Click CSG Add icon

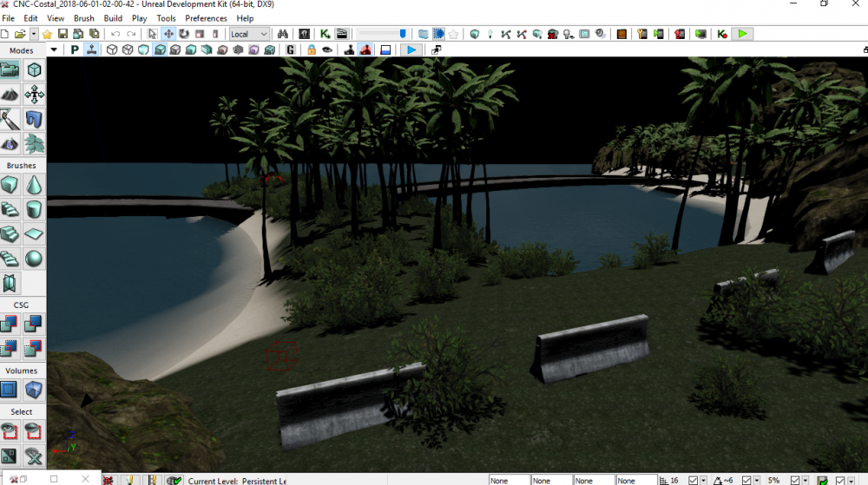coord(10,324)
